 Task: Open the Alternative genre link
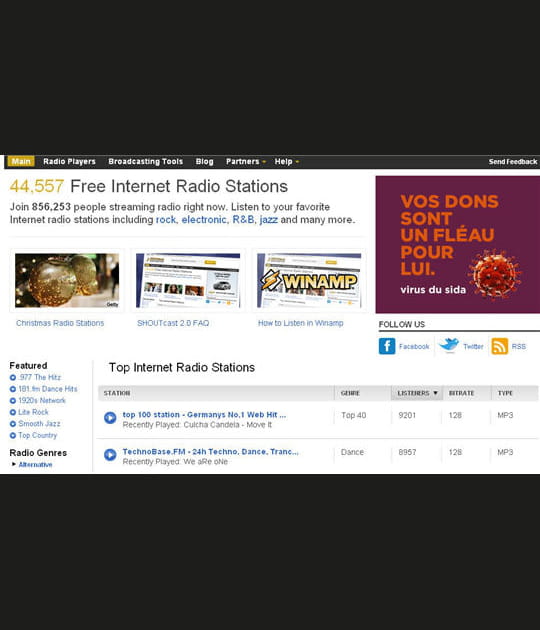click(35, 464)
